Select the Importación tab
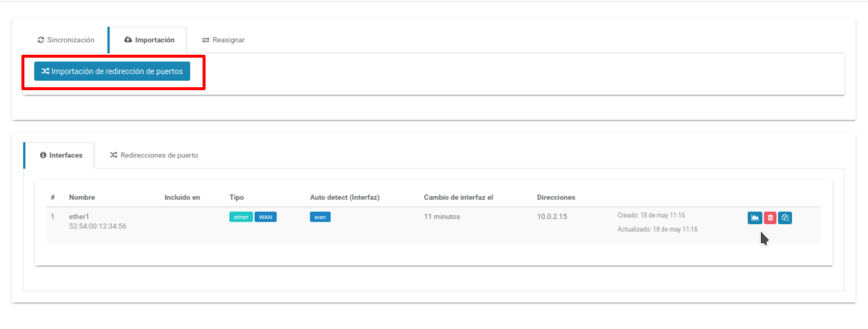Image resolution: width=868 pixels, height=329 pixels. (x=147, y=40)
